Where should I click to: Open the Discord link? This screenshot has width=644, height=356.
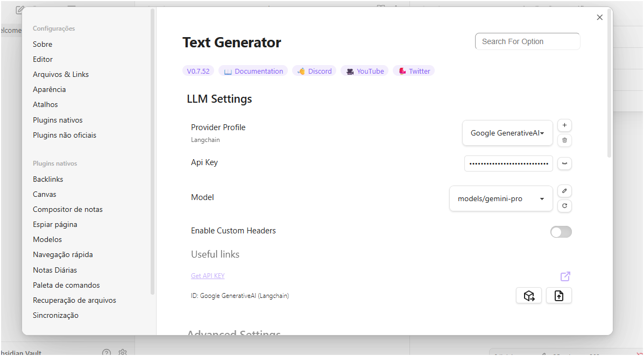[x=314, y=71]
